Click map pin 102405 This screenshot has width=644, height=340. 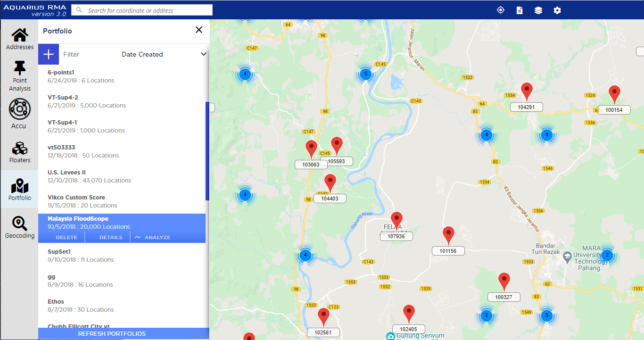(409, 313)
